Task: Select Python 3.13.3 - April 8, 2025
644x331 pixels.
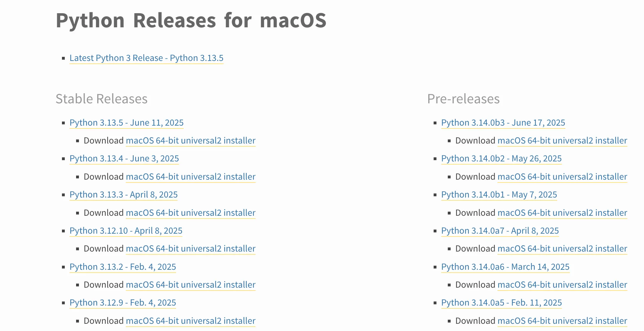Action: 124,195
